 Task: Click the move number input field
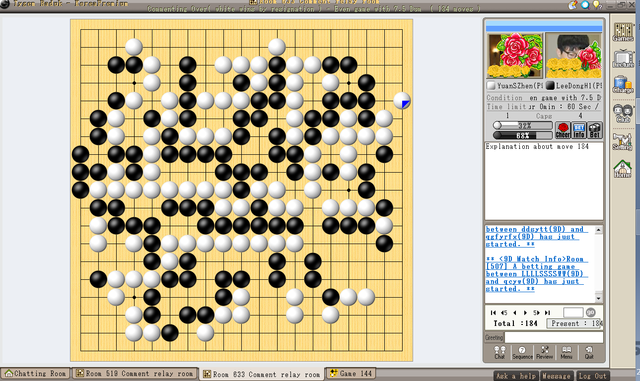click(x=573, y=312)
